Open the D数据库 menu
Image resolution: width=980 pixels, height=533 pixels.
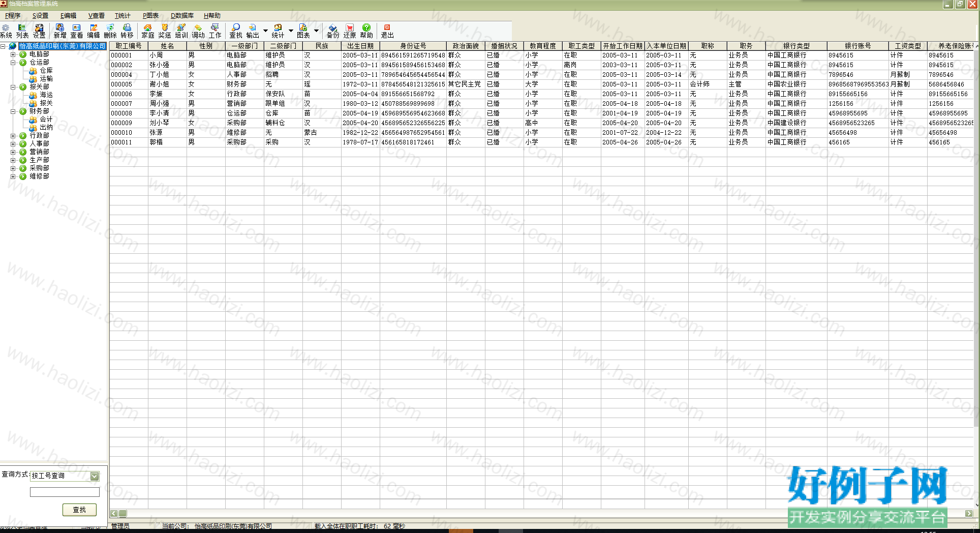(x=182, y=16)
